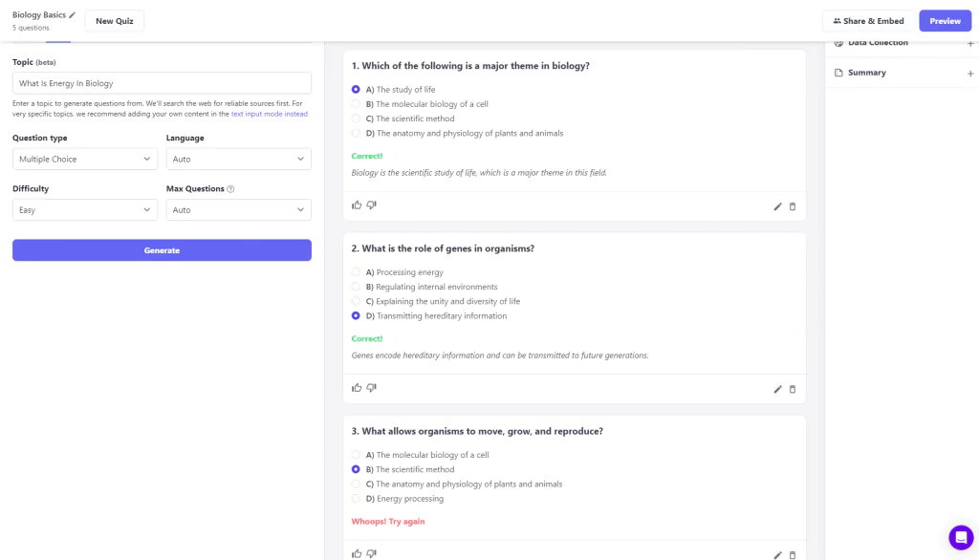Delete question 2 with trash icon

[x=793, y=390]
